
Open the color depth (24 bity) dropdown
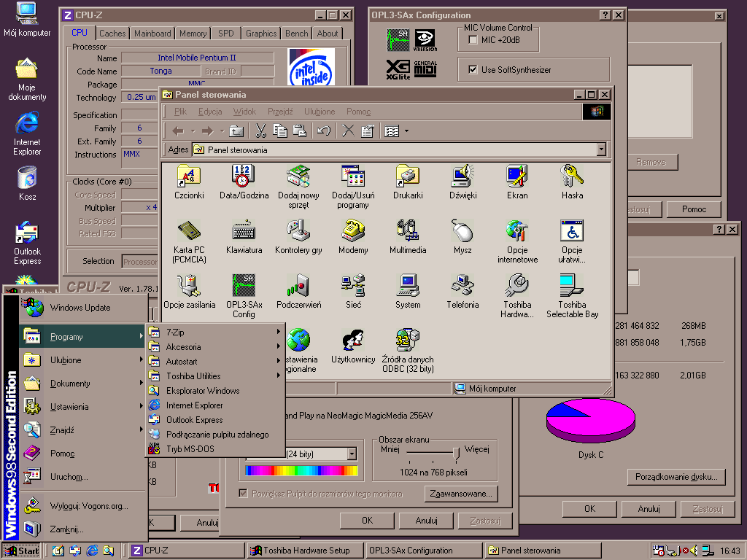pyautogui.click(x=352, y=454)
